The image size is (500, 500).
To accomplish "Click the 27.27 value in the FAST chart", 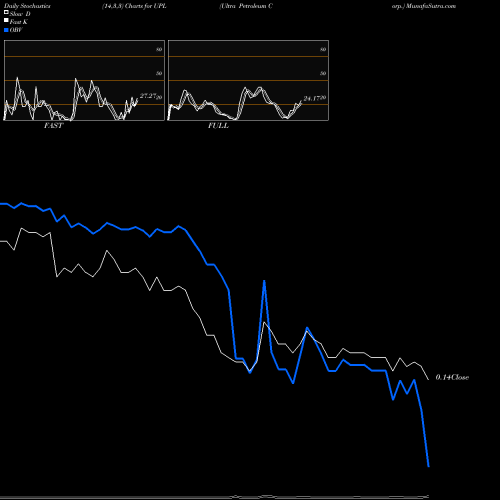I will [x=148, y=96].
